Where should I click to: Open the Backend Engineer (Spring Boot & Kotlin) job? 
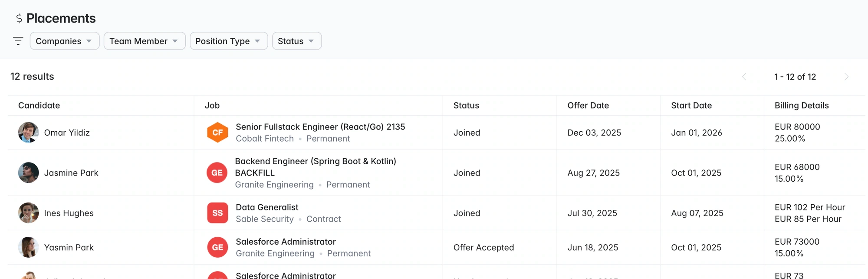(316, 167)
